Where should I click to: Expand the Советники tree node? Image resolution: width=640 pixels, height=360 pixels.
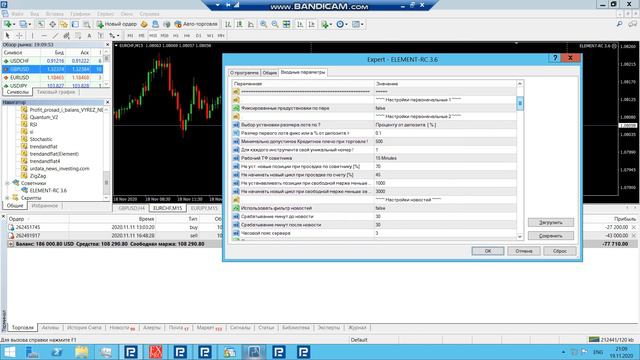point(7,183)
